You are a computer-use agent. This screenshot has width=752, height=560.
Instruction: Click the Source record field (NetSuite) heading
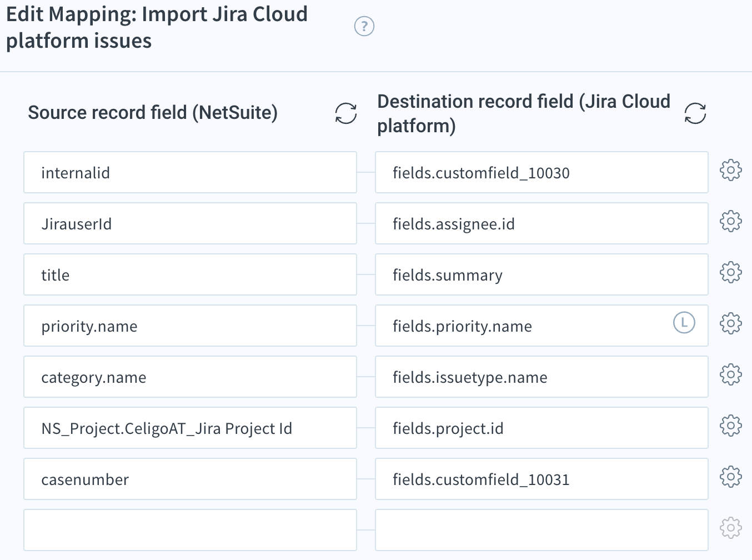(153, 113)
